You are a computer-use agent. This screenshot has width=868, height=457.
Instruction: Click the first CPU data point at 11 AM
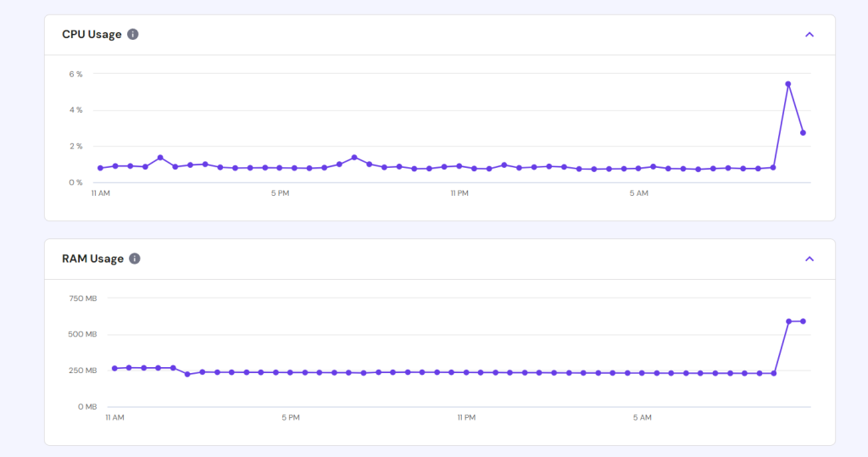pos(100,168)
